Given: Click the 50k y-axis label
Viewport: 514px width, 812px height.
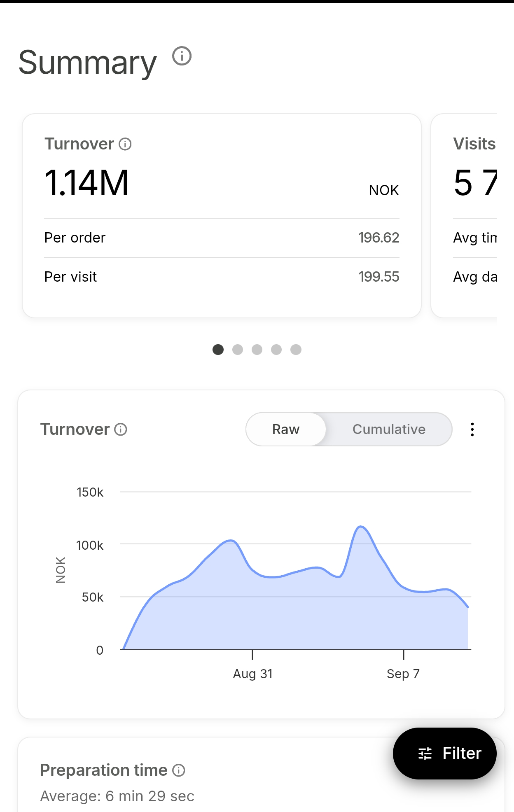Looking at the screenshot, I should pos(93,597).
